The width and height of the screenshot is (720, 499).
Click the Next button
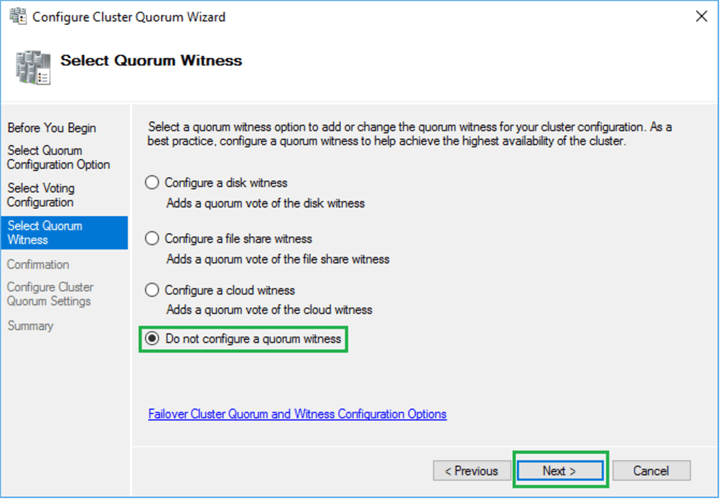click(560, 471)
